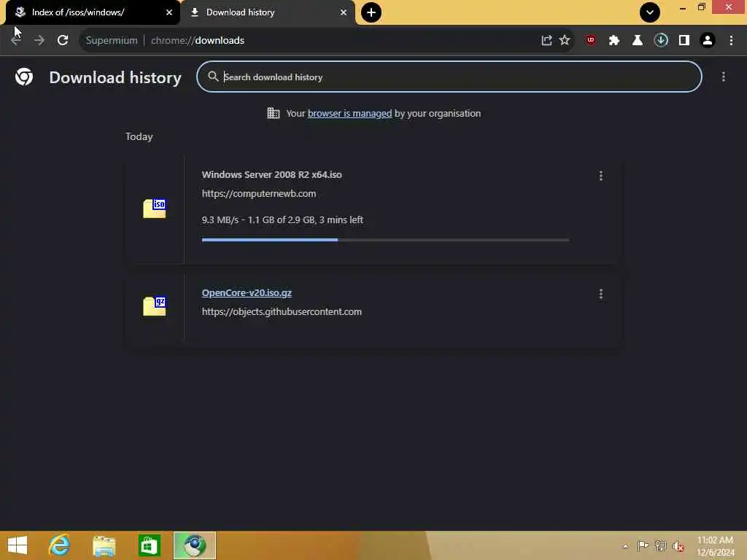Click the muted volume tray icon
The image size is (747, 560).
click(678, 546)
